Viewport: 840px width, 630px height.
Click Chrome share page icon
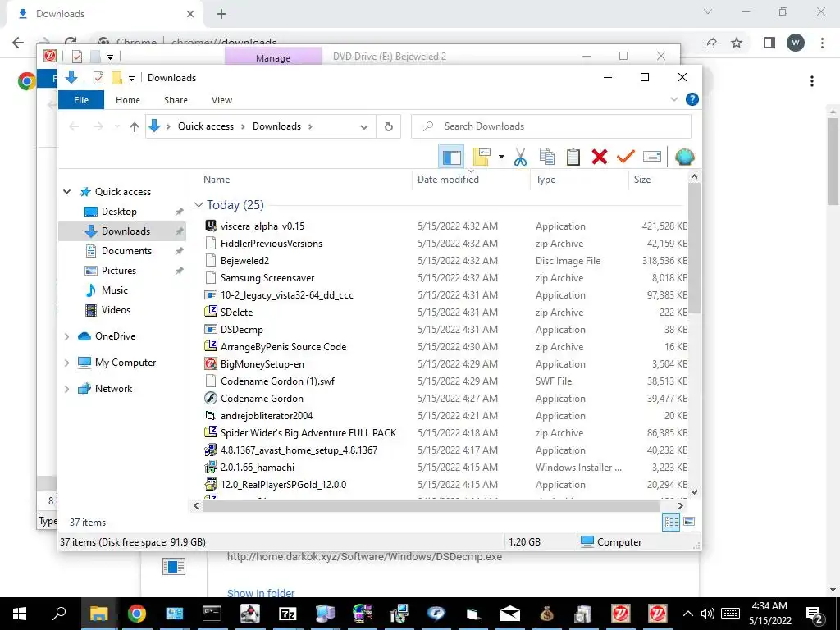point(710,43)
